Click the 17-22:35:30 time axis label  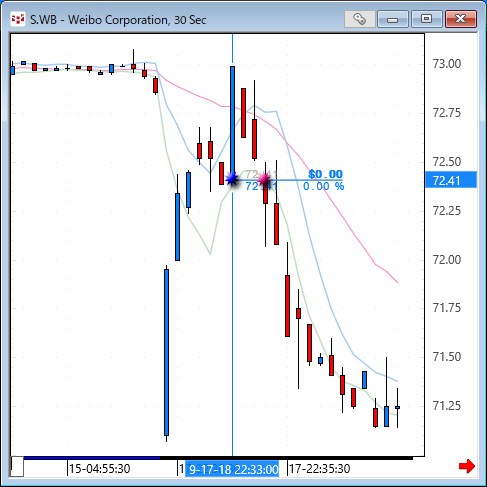pyautogui.click(x=319, y=469)
